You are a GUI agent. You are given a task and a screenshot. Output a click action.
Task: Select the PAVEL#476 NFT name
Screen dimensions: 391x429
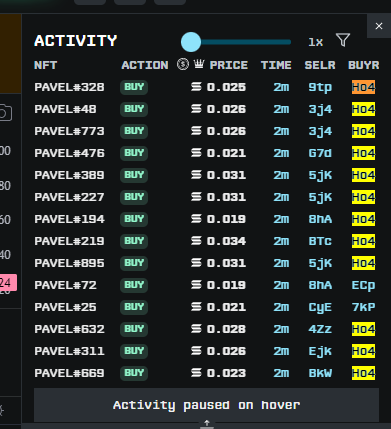(x=69, y=153)
